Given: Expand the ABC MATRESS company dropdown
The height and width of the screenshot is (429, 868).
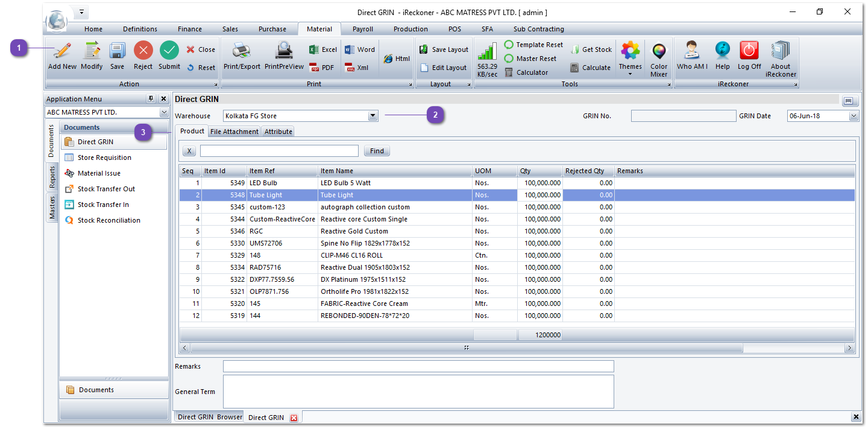Looking at the screenshot, I should coord(164,113).
